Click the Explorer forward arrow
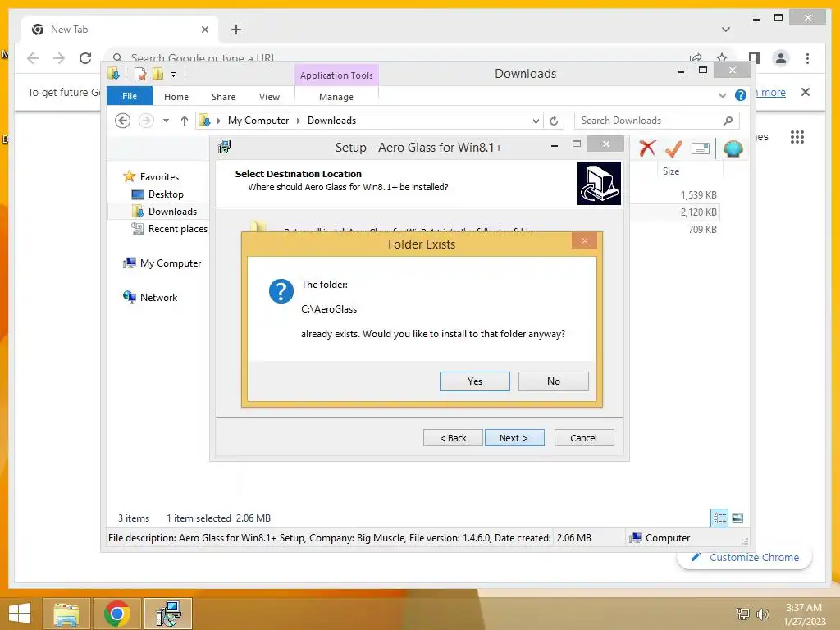The image size is (840, 630). tap(146, 121)
